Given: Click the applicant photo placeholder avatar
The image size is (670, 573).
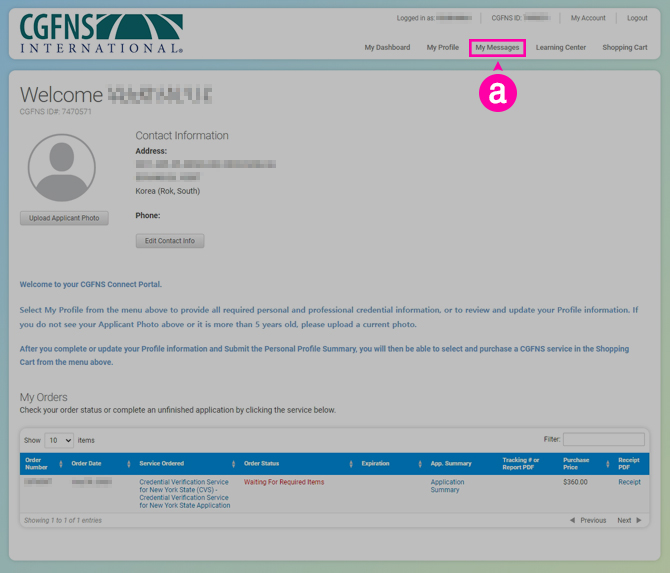Looking at the screenshot, I should [x=62, y=167].
